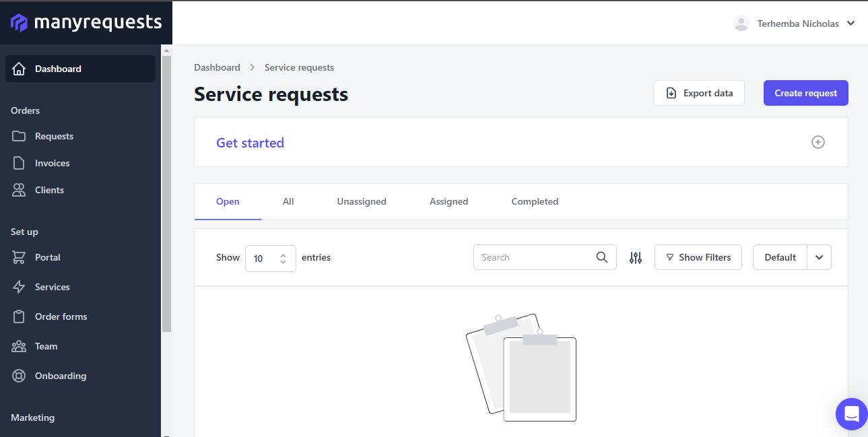Open the Clients page icon
This screenshot has width=868, height=437.
pos(20,189)
